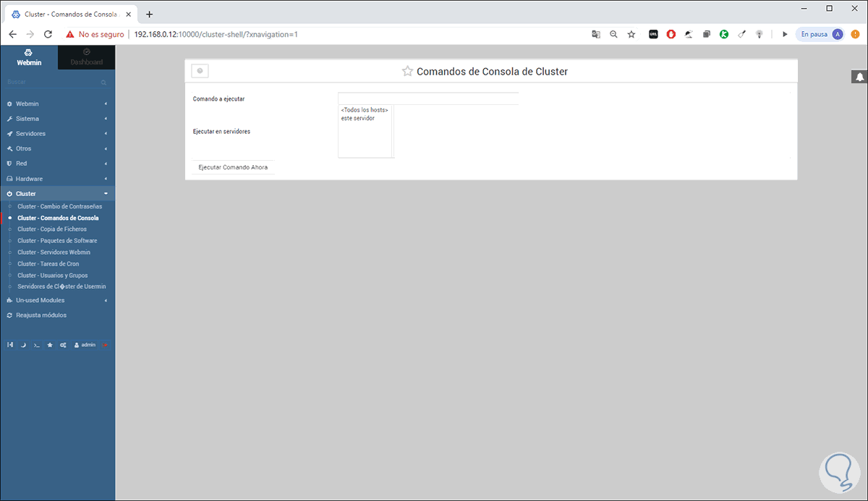868x501 pixels.
Task: Expand the Otros menu category
Action: point(57,148)
